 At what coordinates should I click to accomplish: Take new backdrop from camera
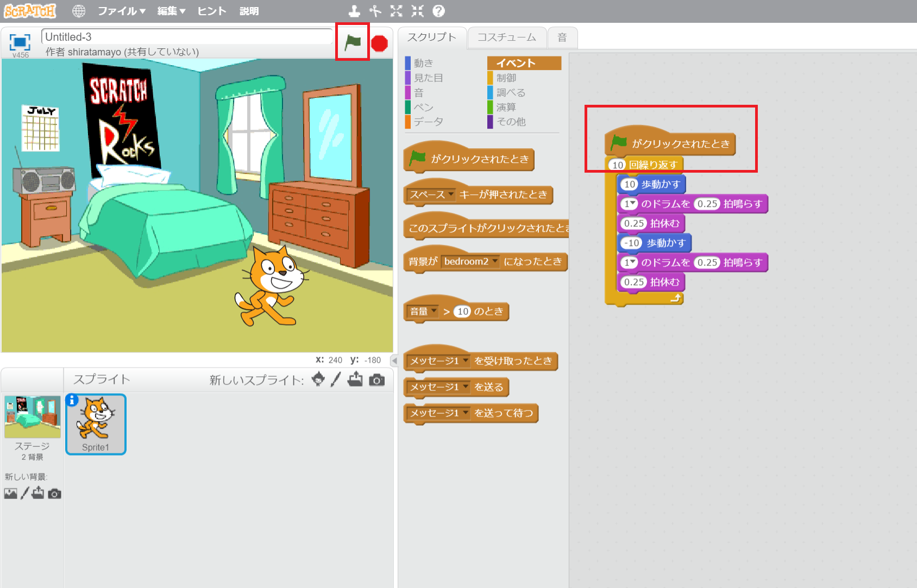click(54, 494)
